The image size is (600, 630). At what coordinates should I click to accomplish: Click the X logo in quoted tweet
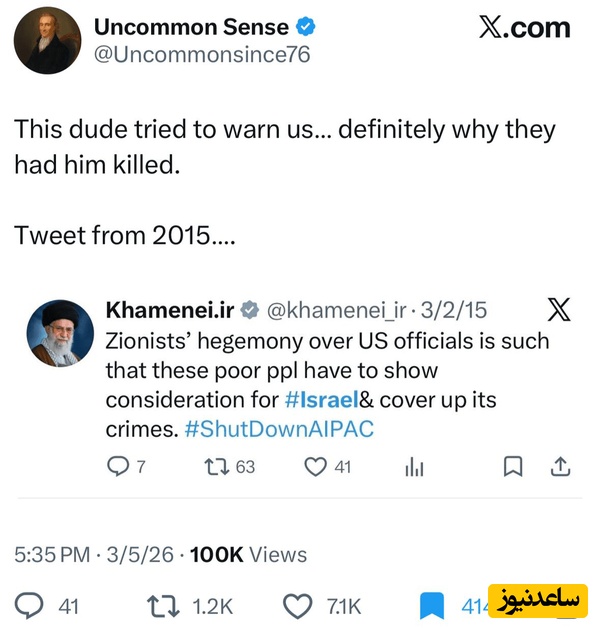(560, 310)
